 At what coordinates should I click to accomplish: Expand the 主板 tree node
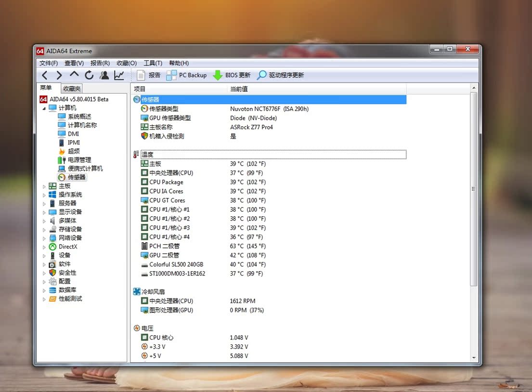[x=44, y=186]
